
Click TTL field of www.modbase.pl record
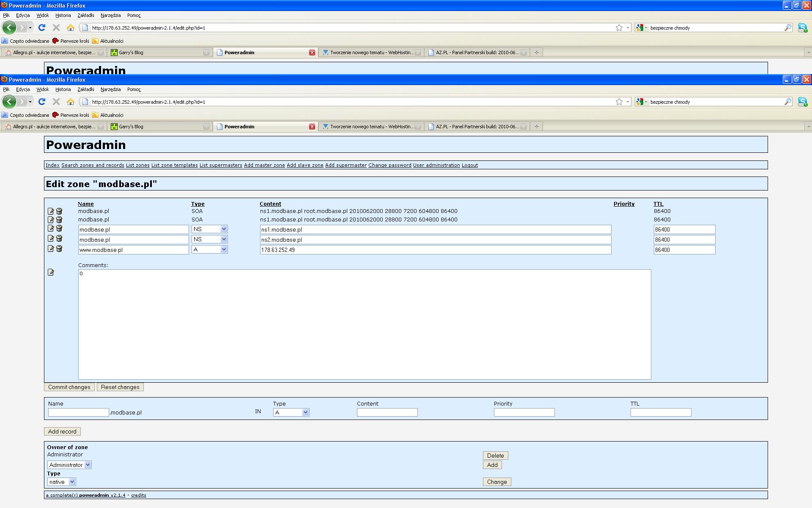coord(684,250)
